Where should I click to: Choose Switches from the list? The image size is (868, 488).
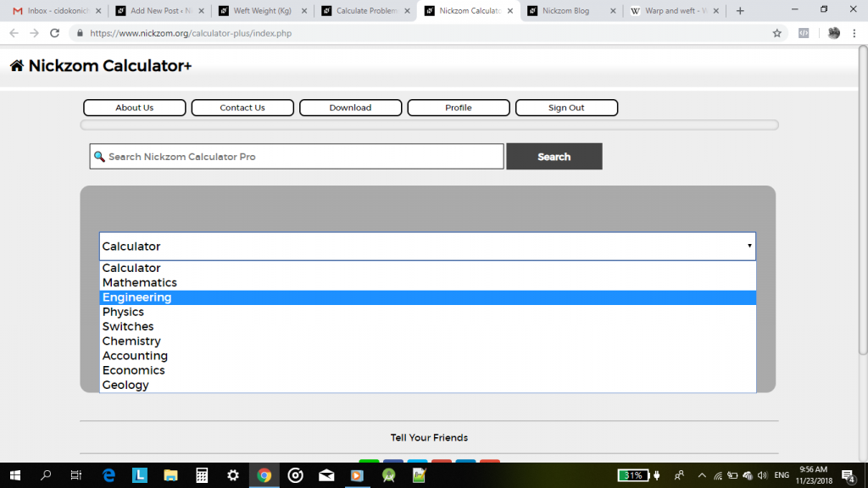click(427, 326)
